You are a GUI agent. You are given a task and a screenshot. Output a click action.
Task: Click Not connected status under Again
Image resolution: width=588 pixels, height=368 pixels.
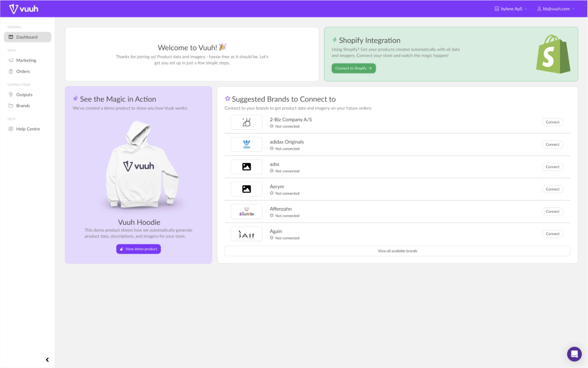point(285,238)
